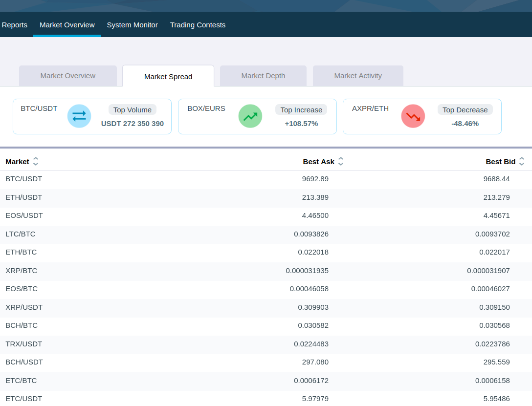
Task: Select the LTC/BTC market row
Action: click(266, 234)
